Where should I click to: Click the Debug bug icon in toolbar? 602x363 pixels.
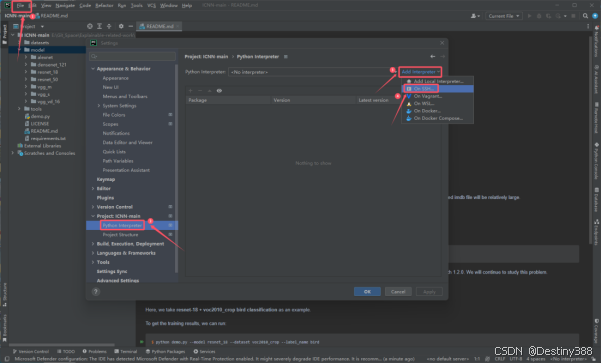[539, 16]
